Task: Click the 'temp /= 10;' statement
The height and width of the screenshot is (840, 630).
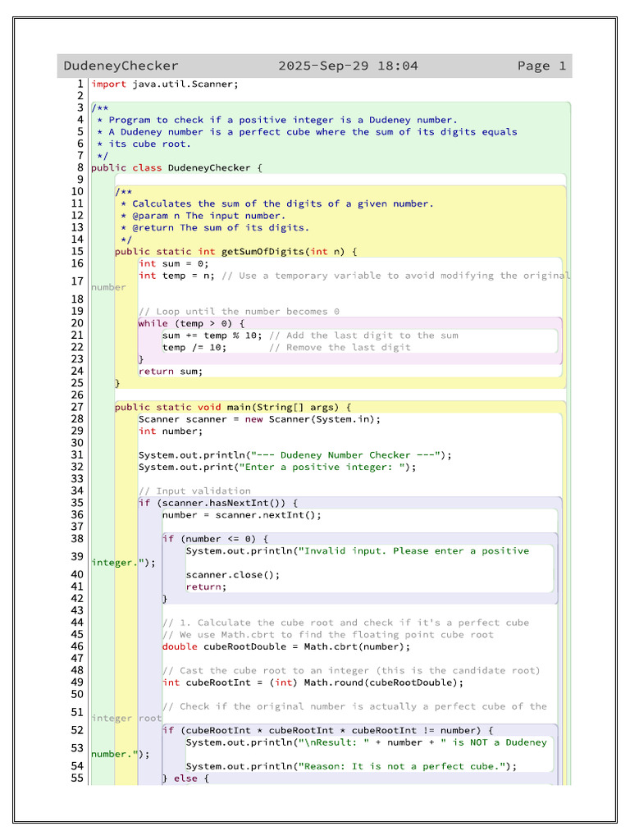Action: coord(194,347)
